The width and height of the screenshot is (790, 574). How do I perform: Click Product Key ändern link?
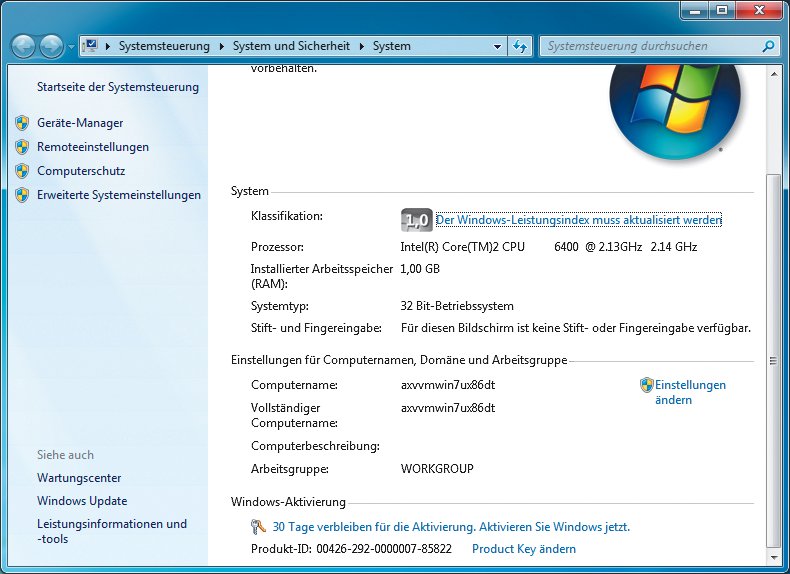coord(524,549)
